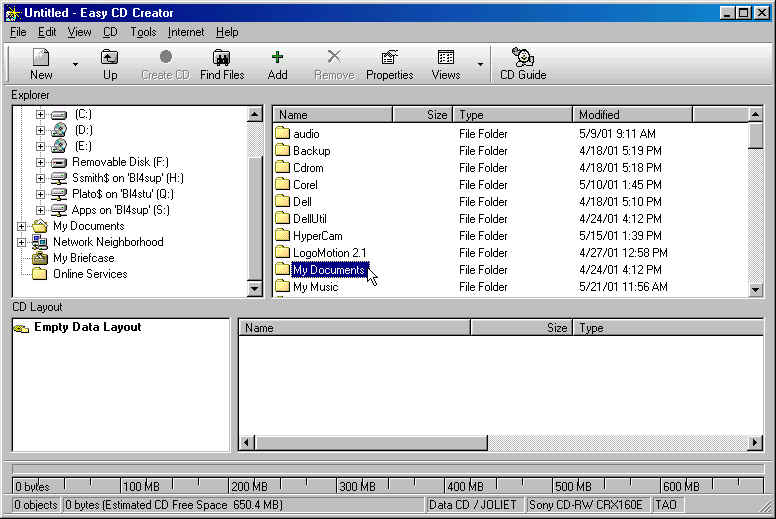Image resolution: width=776 pixels, height=519 pixels.
Task: Expand My Documents tree node
Action: (x=21, y=226)
